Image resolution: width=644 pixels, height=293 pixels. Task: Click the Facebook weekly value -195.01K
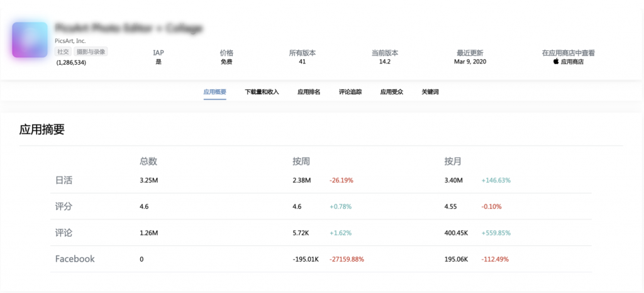pos(306,259)
